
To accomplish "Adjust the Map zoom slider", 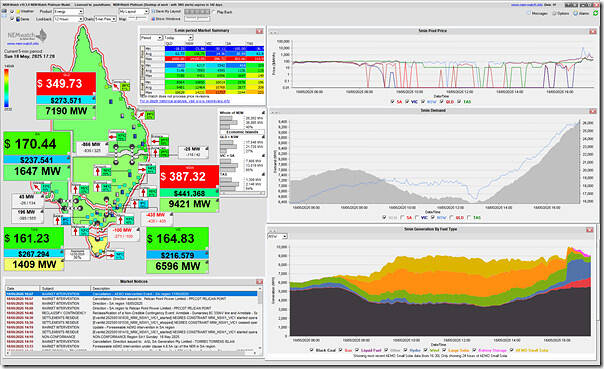I will 137,18.
